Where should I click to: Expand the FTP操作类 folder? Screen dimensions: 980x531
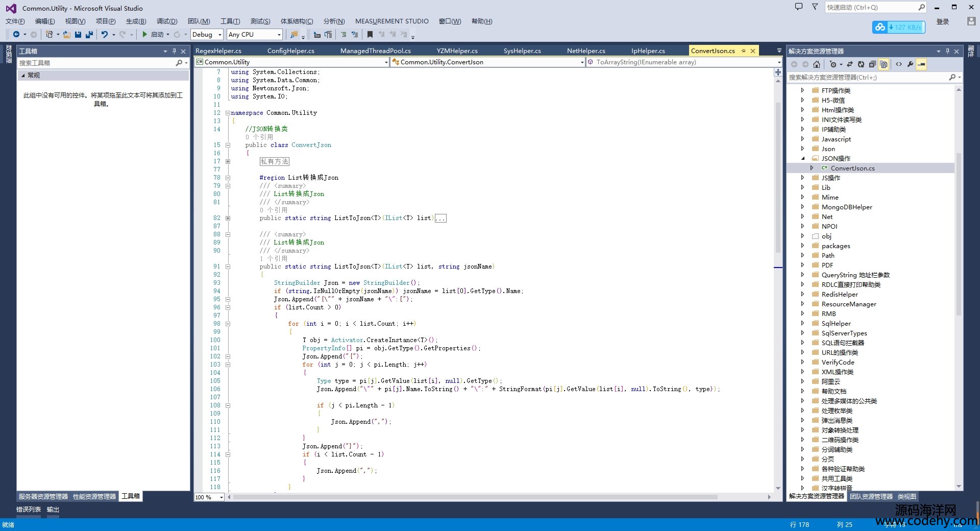[x=802, y=90]
